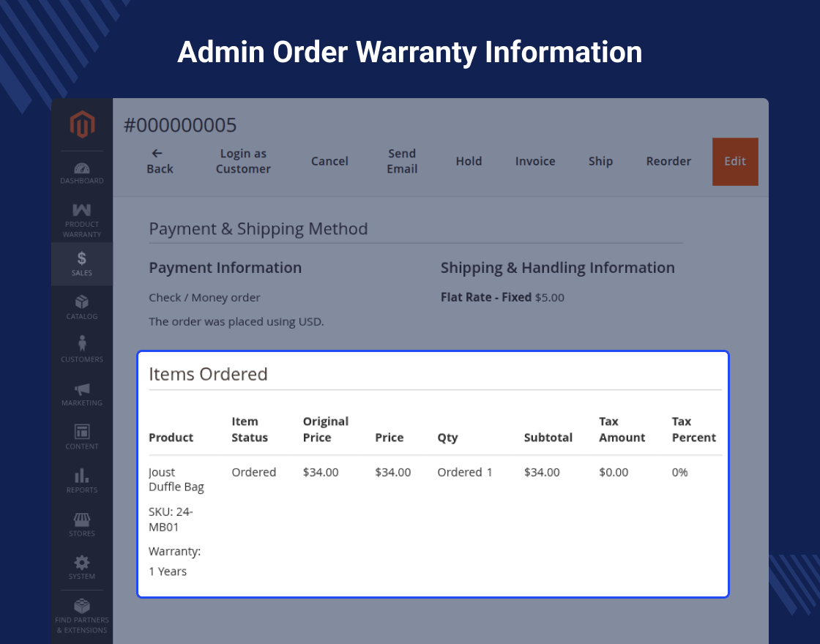
Task: Create an Invoice for the order
Action: click(535, 161)
